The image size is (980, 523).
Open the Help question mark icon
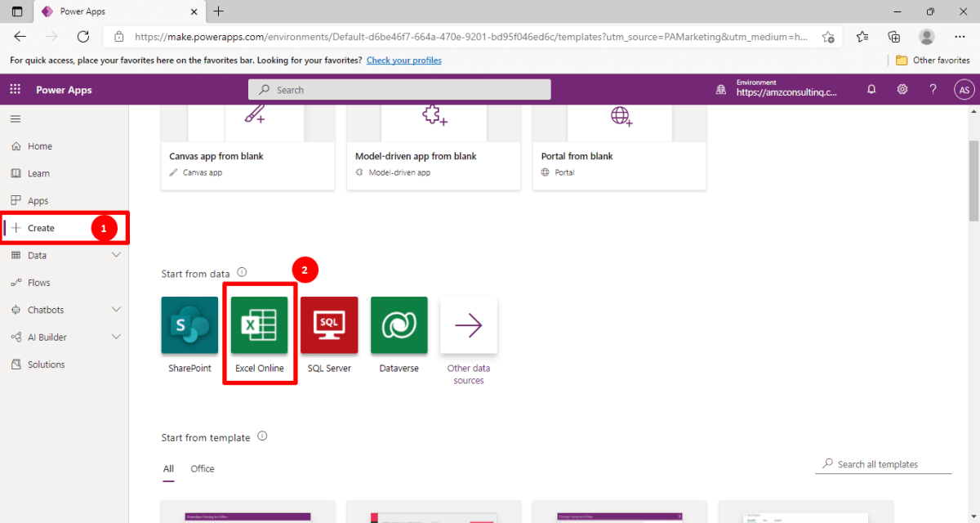[x=933, y=89]
